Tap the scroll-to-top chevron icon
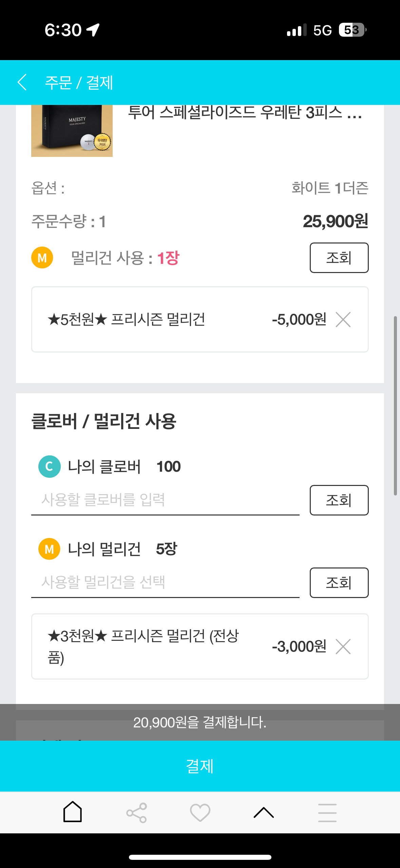 coord(264,813)
